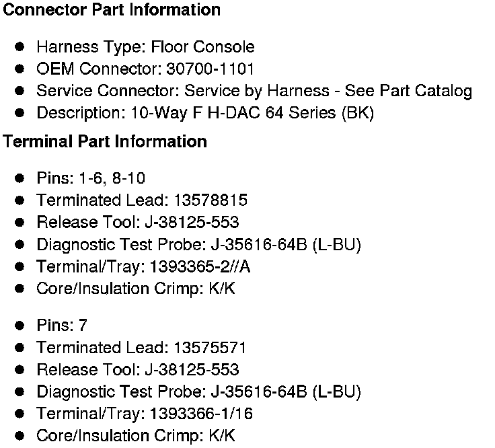This screenshot has height=448, width=495.
Task: Click Core/Insulation Crimp line below 1393365-2//A
Action: (136, 289)
